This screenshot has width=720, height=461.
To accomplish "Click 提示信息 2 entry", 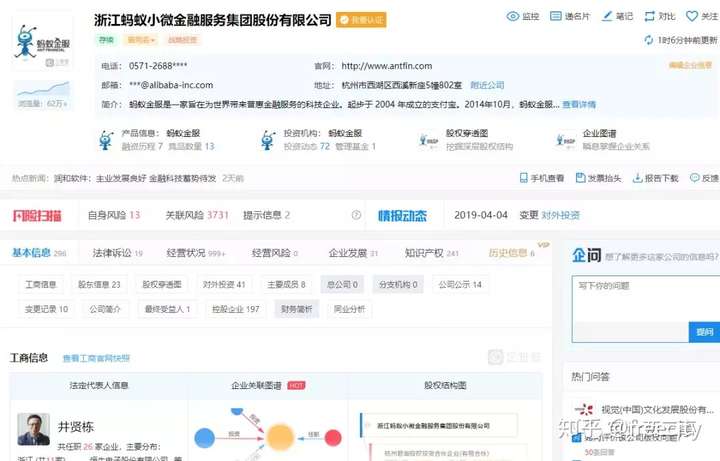I will (266, 215).
